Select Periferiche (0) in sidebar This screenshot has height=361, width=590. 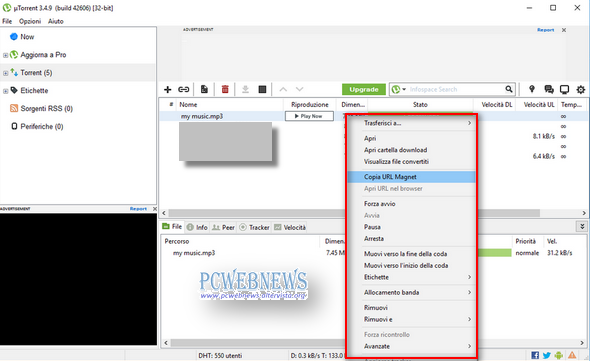[41, 126]
